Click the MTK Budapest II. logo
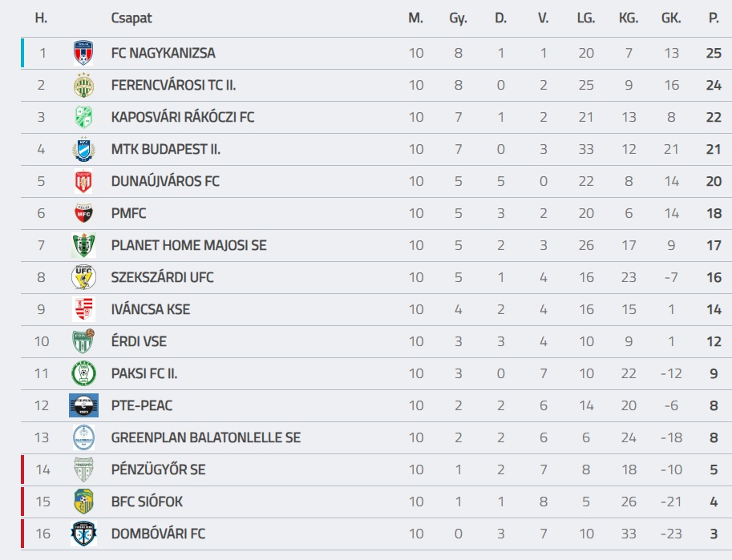 (83, 150)
